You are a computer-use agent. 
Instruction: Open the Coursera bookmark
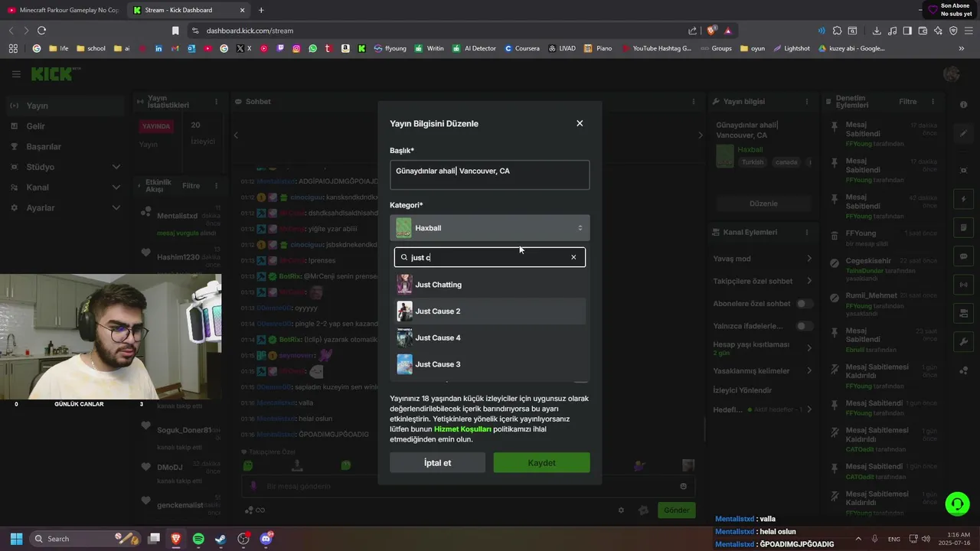522,48
